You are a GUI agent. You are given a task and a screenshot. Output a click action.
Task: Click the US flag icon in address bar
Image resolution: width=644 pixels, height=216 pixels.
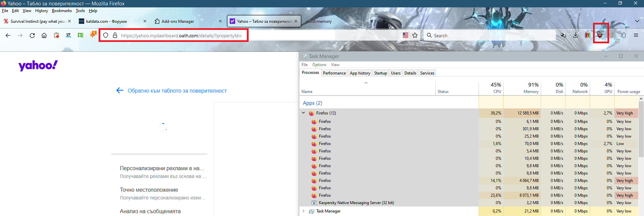tap(405, 35)
